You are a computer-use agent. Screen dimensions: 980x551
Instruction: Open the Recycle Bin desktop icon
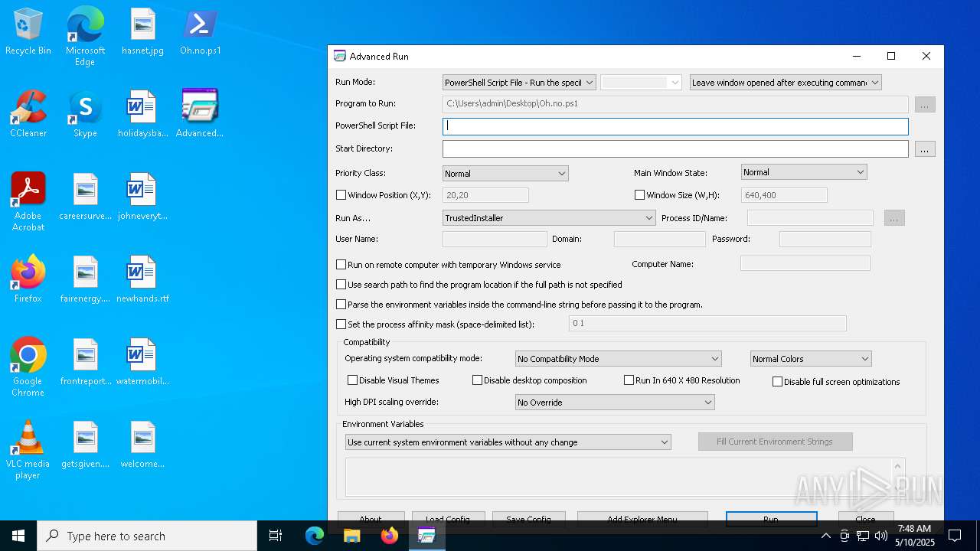point(28,31)
